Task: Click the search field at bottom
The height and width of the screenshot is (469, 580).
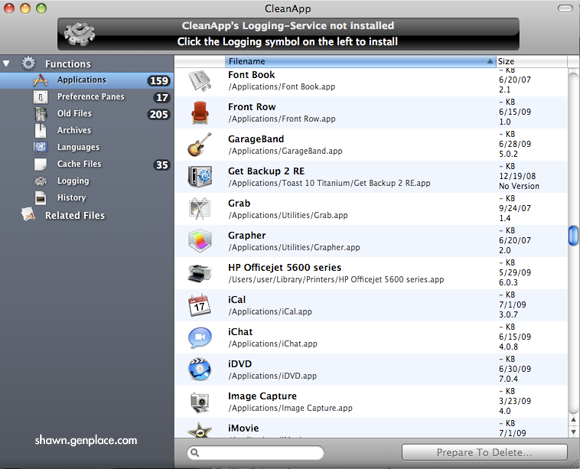Action: point(256,452)
